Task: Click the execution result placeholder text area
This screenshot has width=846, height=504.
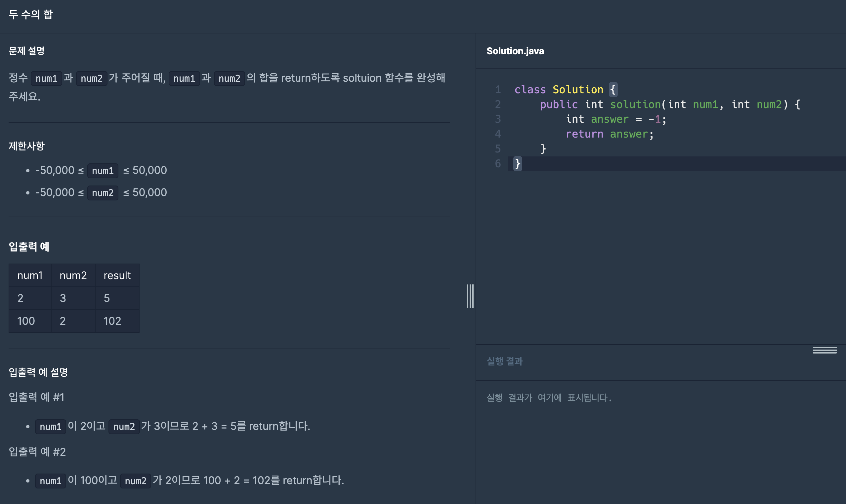Action: click(x=549, y=398)
